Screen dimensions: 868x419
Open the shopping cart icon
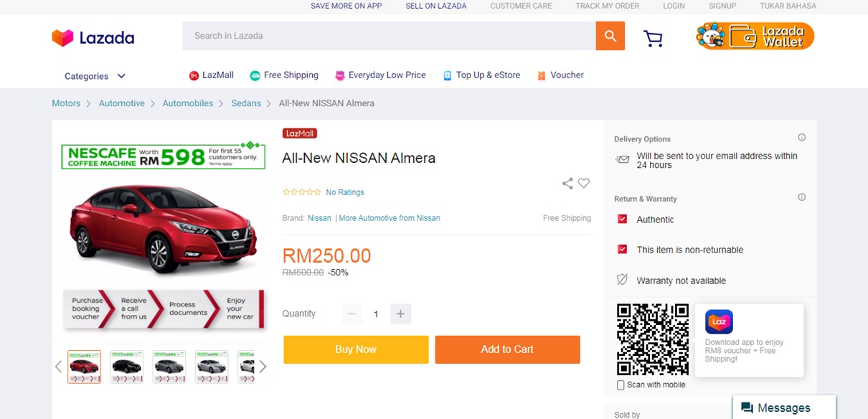(x=653, y=38)
